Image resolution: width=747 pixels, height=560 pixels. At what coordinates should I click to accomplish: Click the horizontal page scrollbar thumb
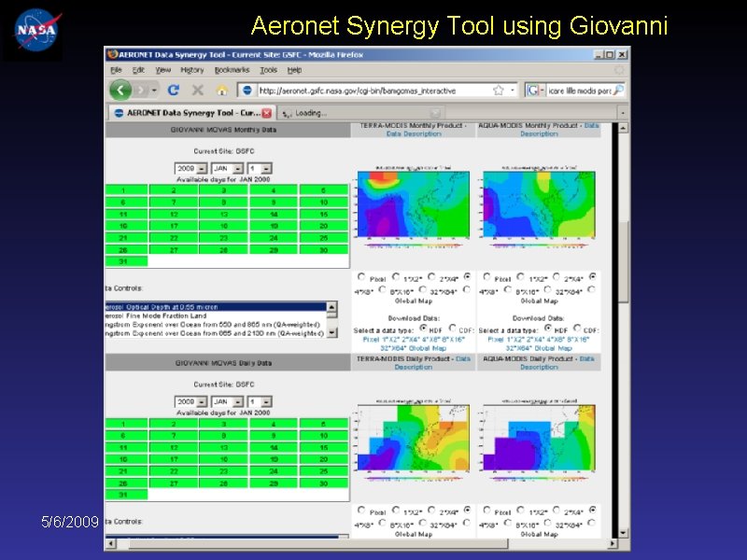pyautogui.click(x=318, y=543)
